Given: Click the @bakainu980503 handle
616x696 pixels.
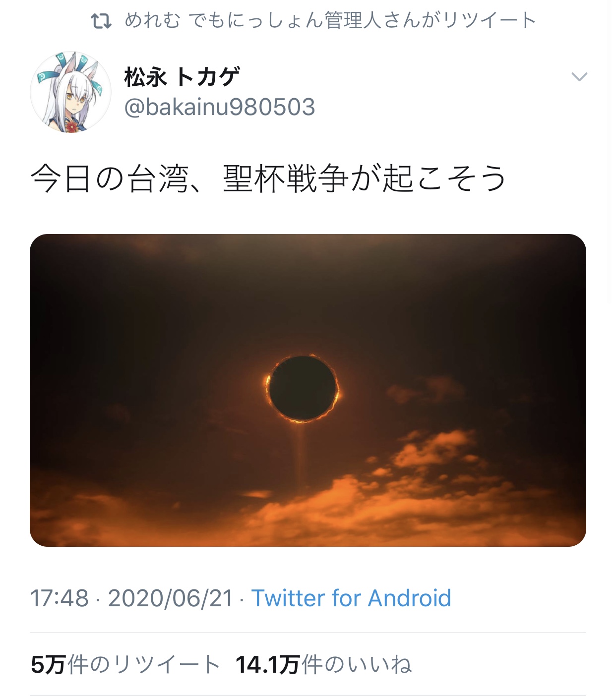Looking at the screenshot, I should click(220, 107).
